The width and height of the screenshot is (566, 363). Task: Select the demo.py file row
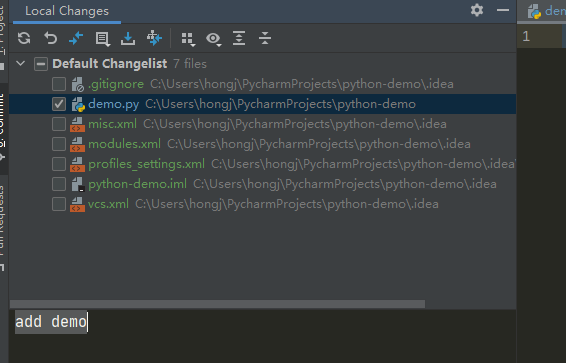pyautogui.click(x=262, y=104)
